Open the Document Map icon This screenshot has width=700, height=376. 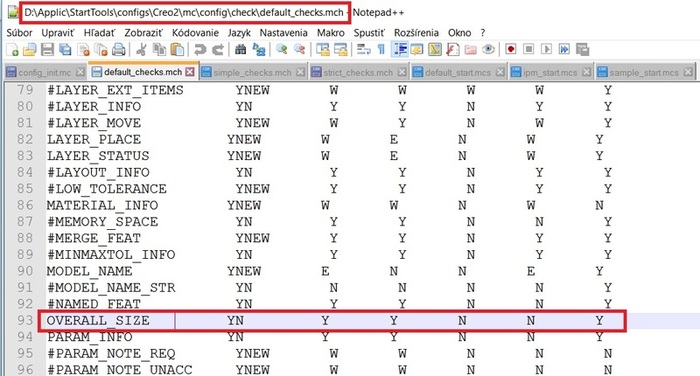(x=435, y=50)
